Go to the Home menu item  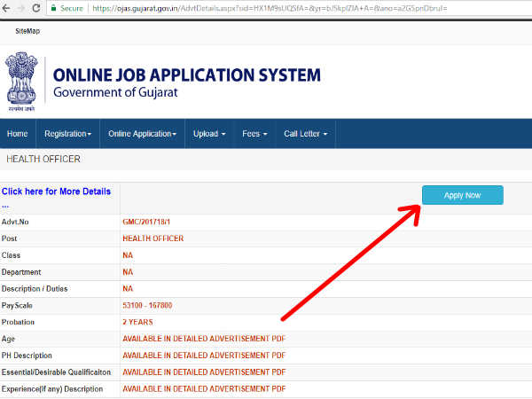tap(18, 134)
